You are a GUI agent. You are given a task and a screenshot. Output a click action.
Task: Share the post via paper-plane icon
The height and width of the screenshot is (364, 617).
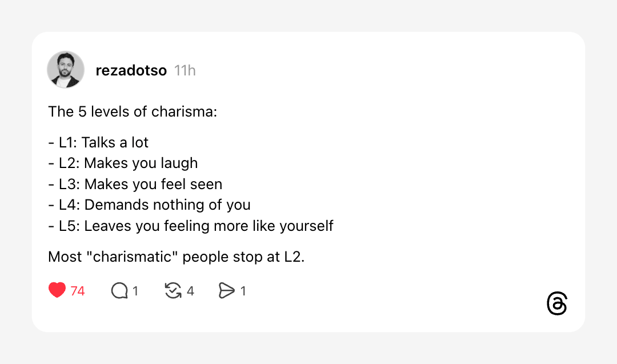pyautogui.click(x=226, y=291)
